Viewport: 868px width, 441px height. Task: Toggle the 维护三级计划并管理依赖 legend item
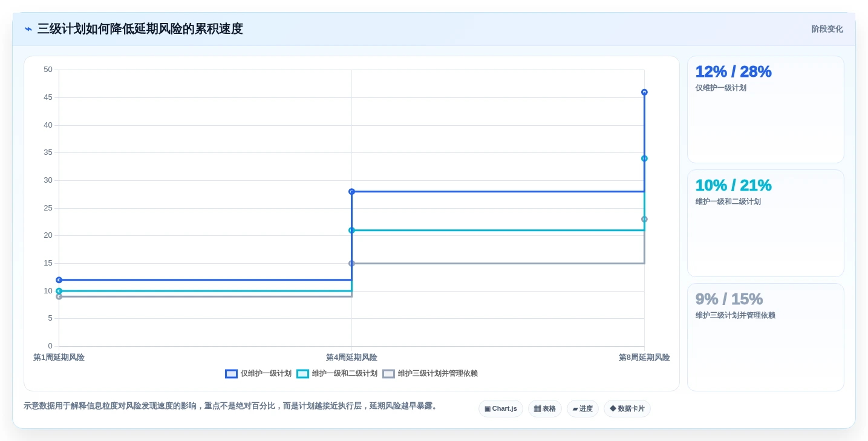tap(430, 374)
